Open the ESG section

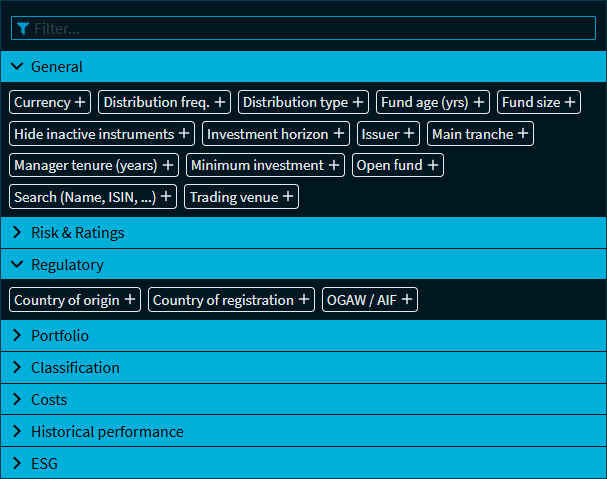tap(17, 464)
